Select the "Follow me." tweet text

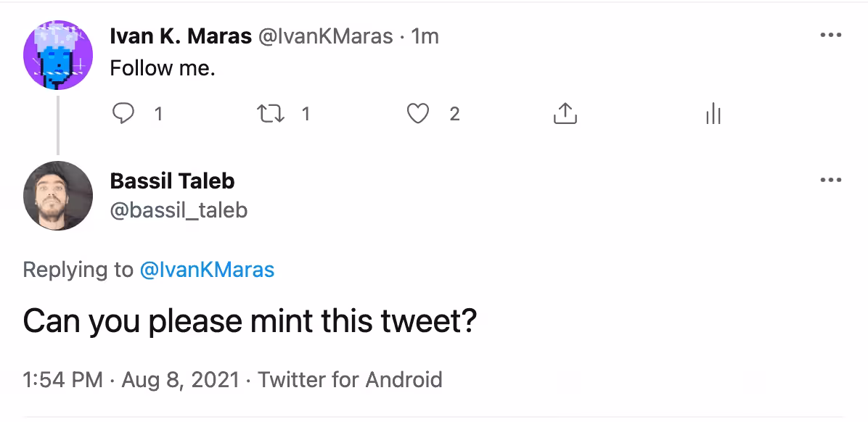pyautogui.click(x=162, y=68)
